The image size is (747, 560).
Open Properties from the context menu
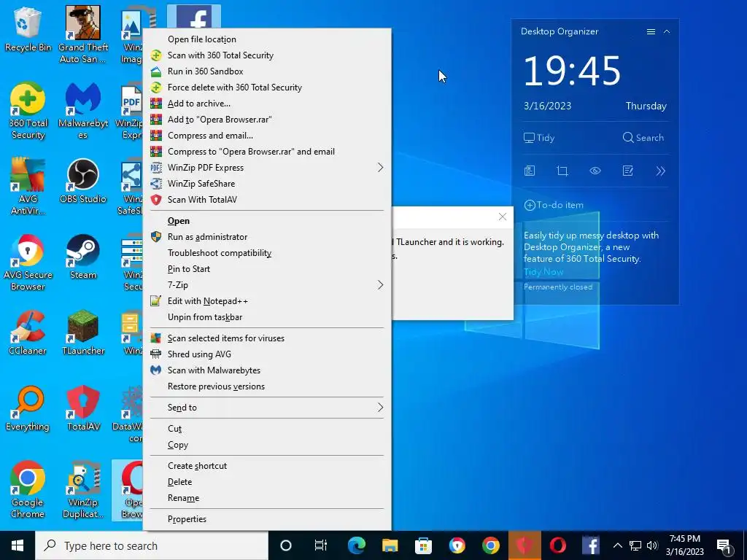coord(267,519)
